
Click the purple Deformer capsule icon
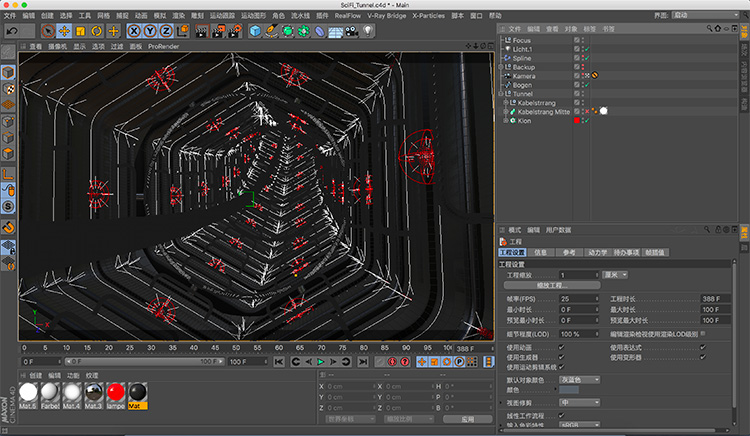click(320, 31)
